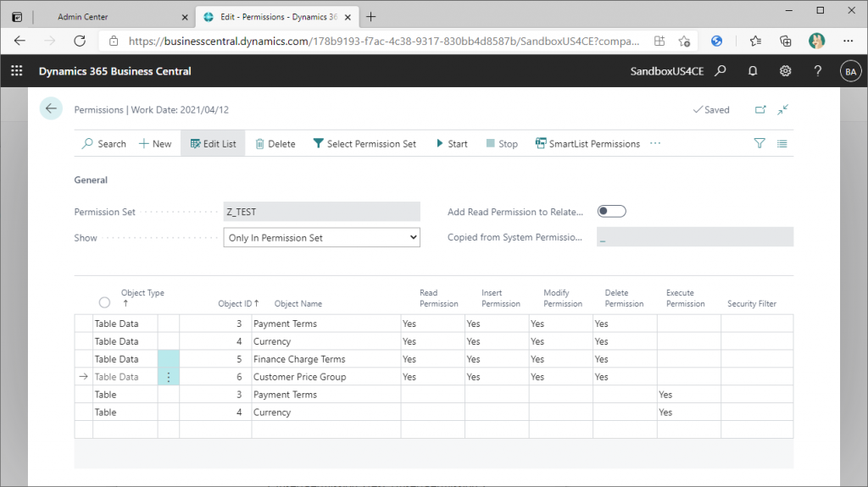Open a new browser tab

tap(371, 17)
